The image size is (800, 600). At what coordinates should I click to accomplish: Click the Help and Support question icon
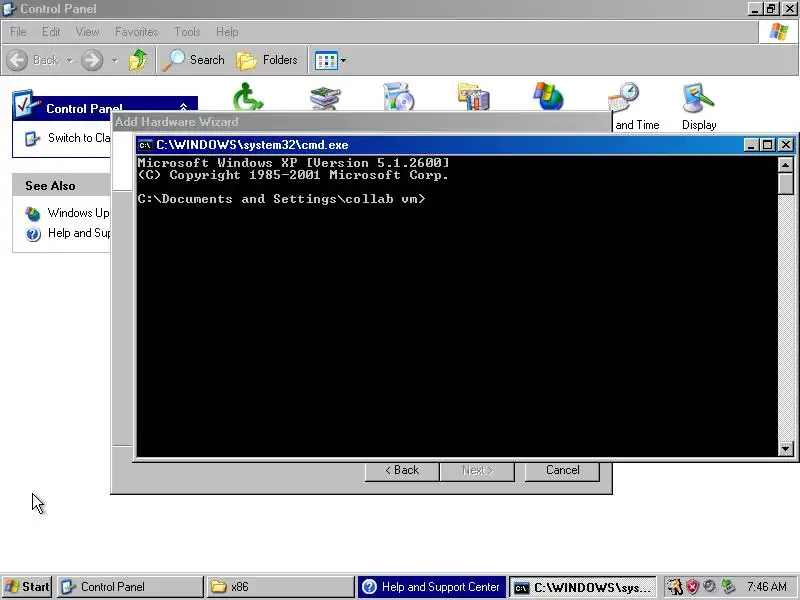(x=33, y=234)
